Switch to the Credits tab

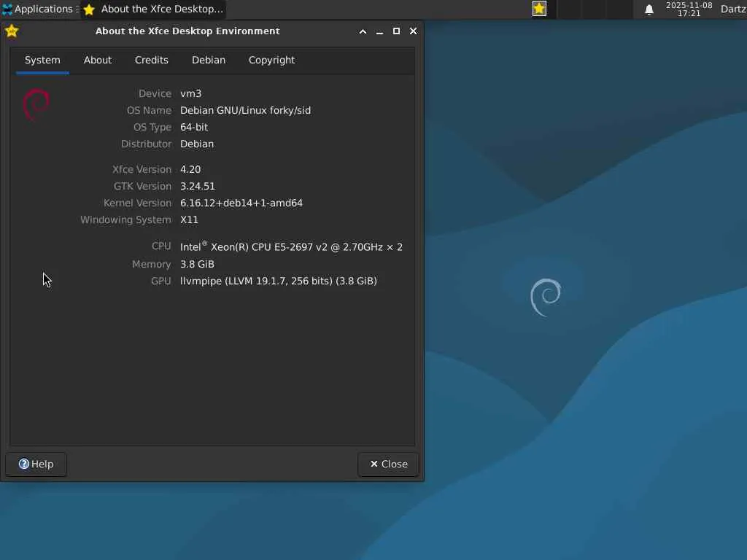(152, 60)
